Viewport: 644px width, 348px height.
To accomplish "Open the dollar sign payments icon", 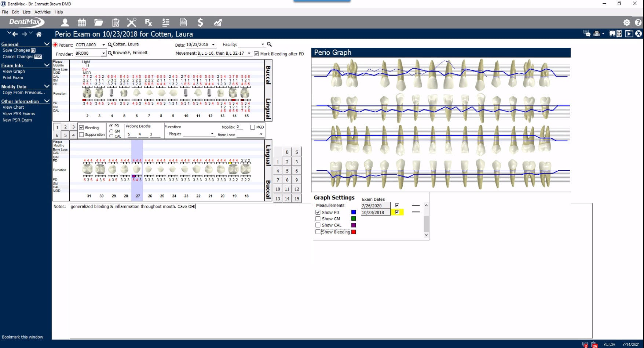I will [x=201, y=22].
